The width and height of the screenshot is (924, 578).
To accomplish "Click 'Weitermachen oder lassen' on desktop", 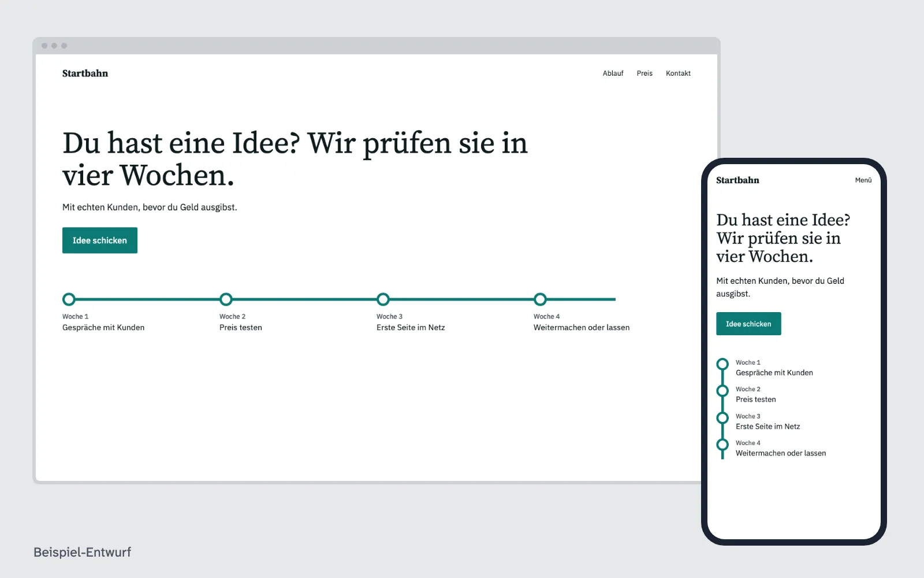I will click(582, 328).
